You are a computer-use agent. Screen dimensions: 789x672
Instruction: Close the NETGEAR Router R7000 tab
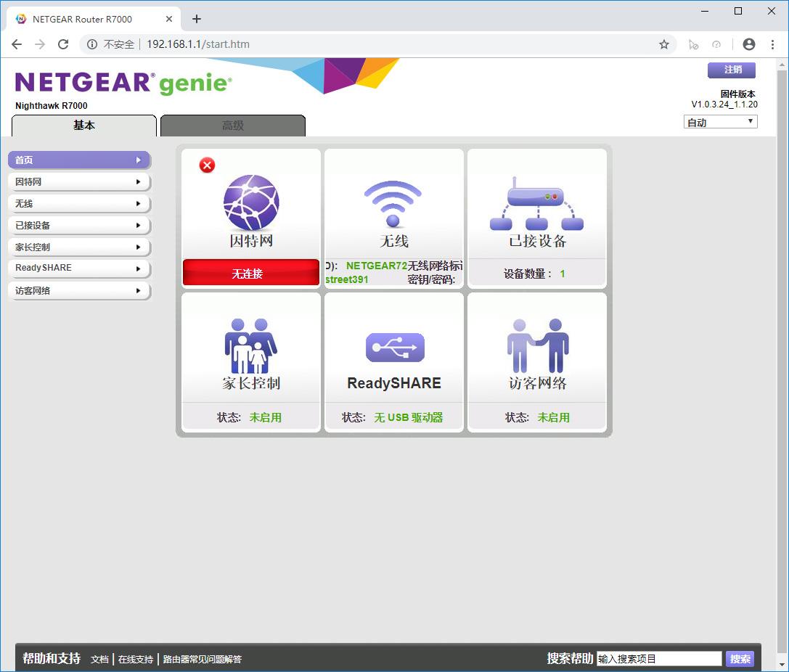(169, 19)
